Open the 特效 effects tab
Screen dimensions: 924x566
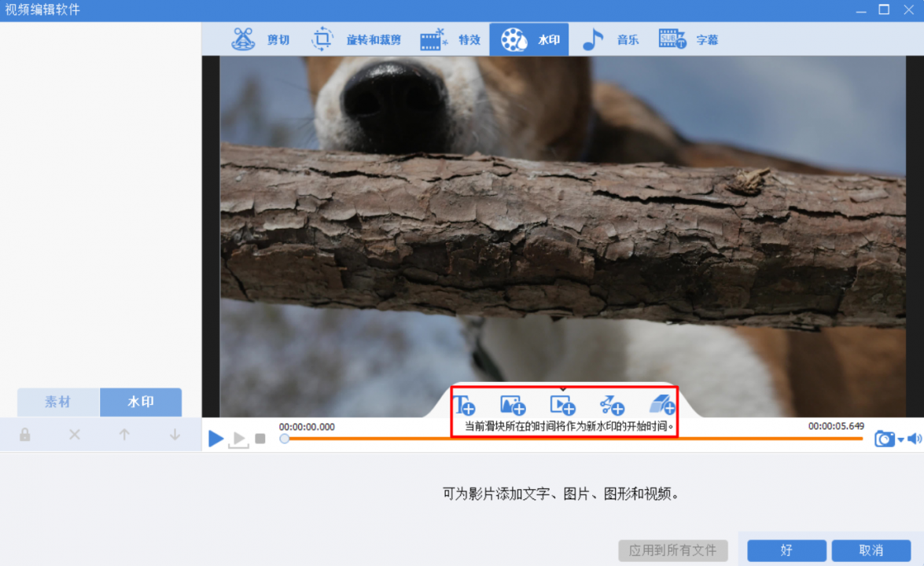451,39
